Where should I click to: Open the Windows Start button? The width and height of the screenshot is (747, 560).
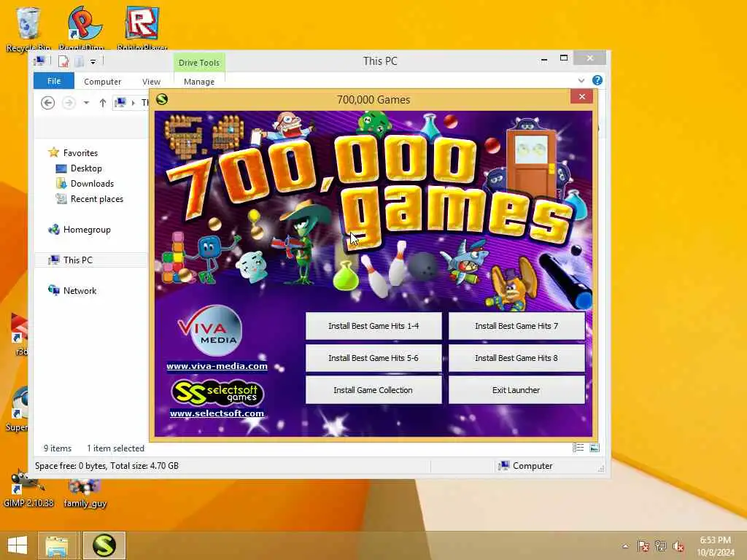18,545
